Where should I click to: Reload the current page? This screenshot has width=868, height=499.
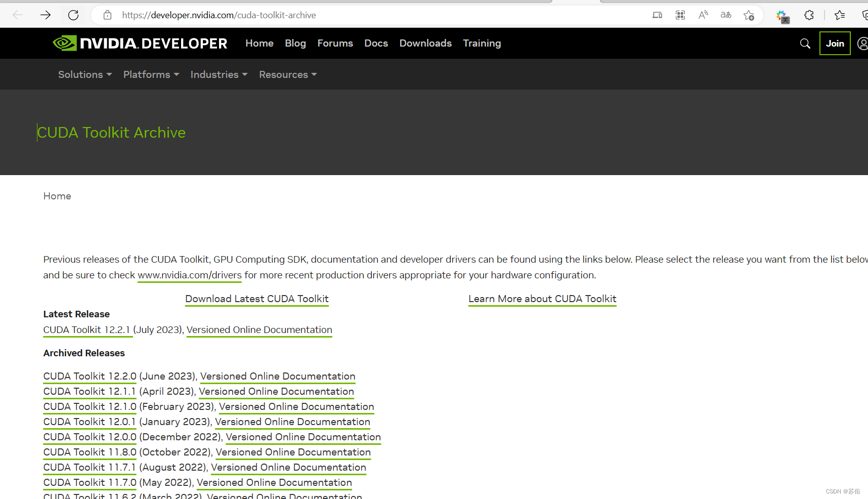tap(73, 15)
